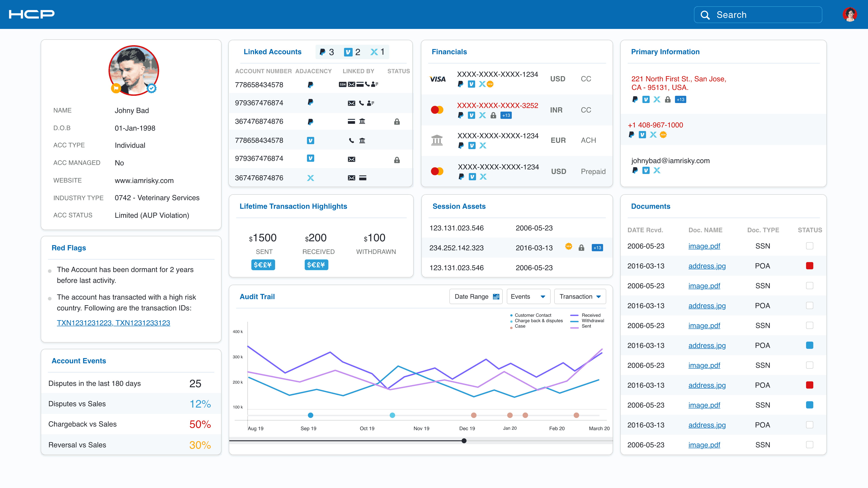Click the X icon for account 367476874876

[310, 178]
